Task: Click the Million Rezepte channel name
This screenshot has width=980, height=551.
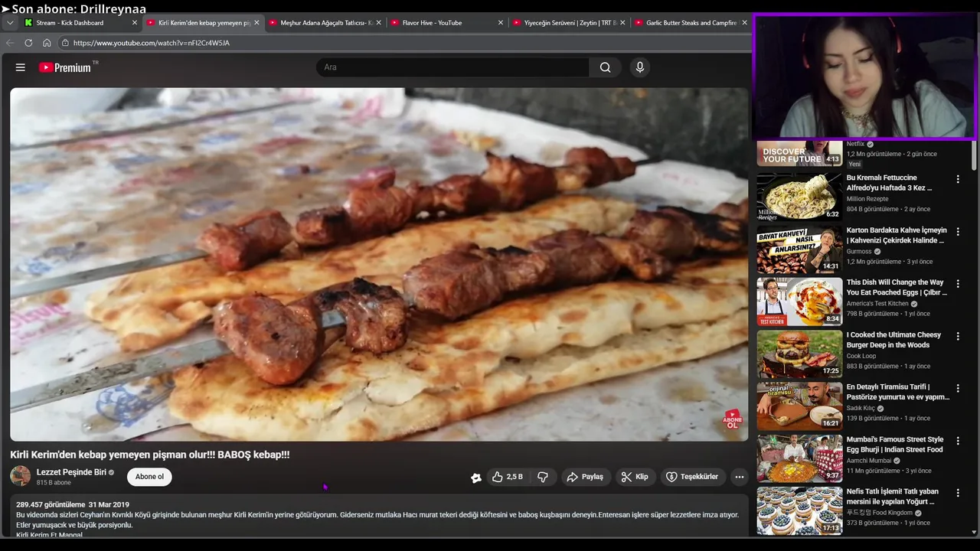Action: tap(867, 199)
